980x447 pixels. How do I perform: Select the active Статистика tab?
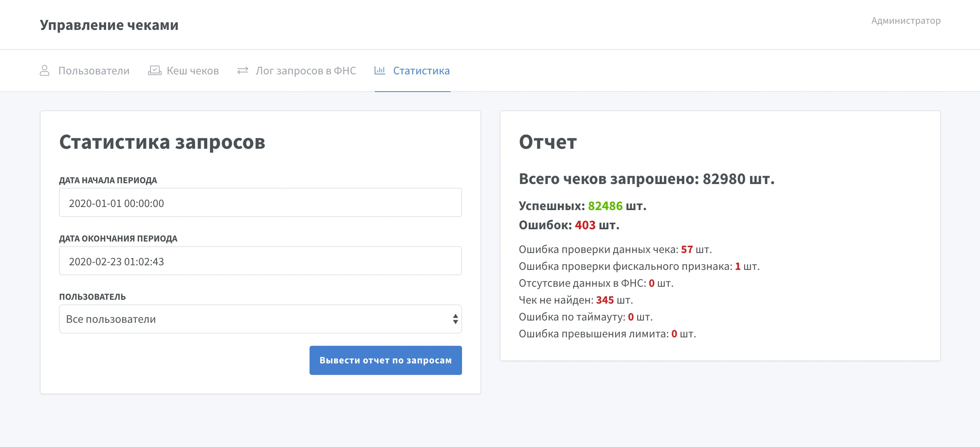tap(421, 70)
